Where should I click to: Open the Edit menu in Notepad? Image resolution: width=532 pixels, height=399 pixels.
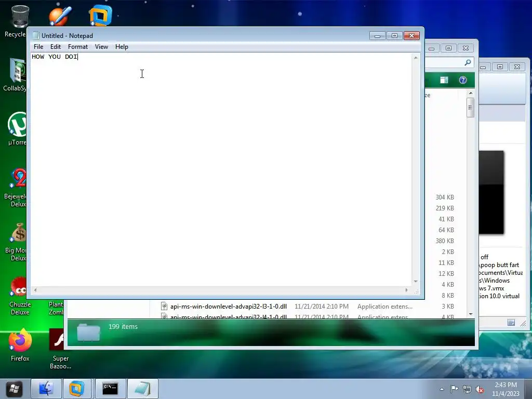click(x=55, y=47)
